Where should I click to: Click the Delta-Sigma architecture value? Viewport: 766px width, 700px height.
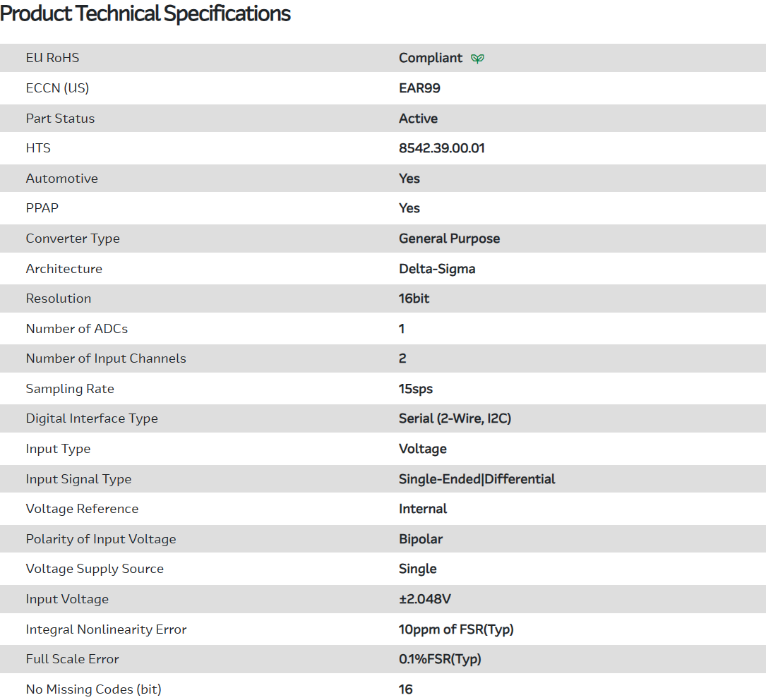pyautogui.click(x=437, y=269)
